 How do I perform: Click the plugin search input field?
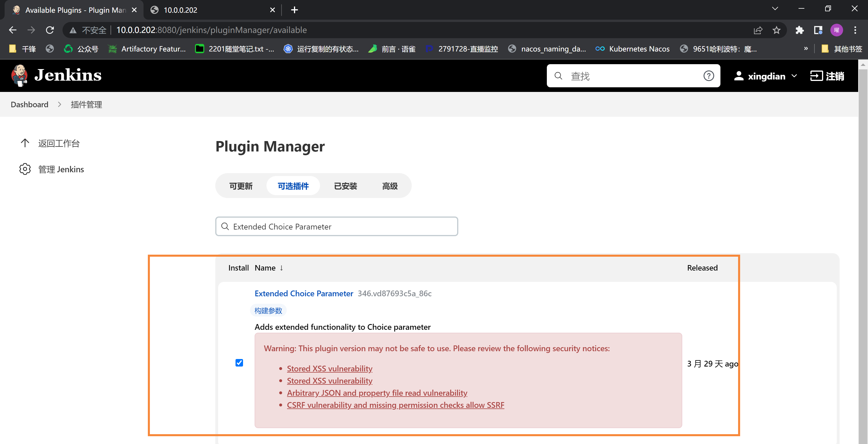coord(336,226)
